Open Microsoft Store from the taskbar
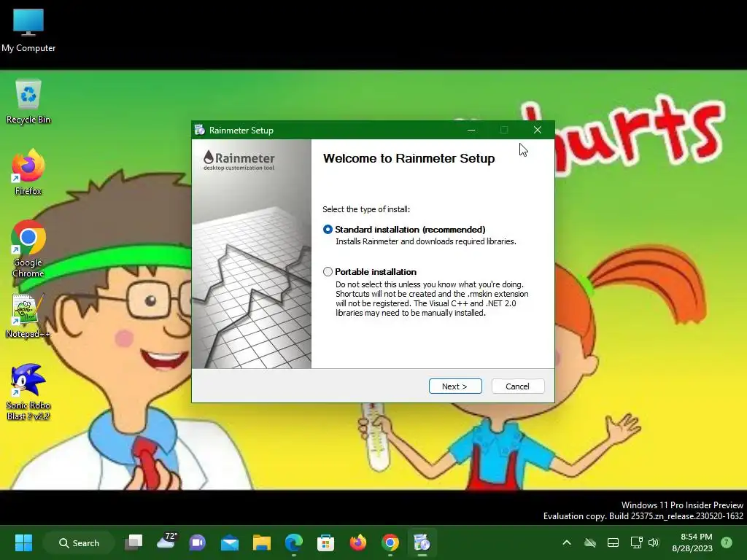 [x=326, y=542]
